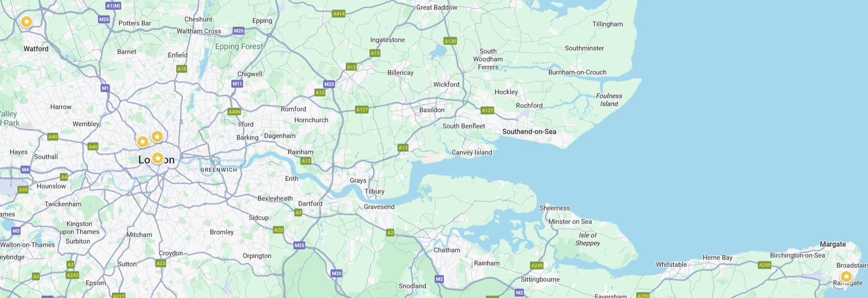
Task: Click the A299 shield near Birchington-on-Sea
Action: (x=764, y=265)
